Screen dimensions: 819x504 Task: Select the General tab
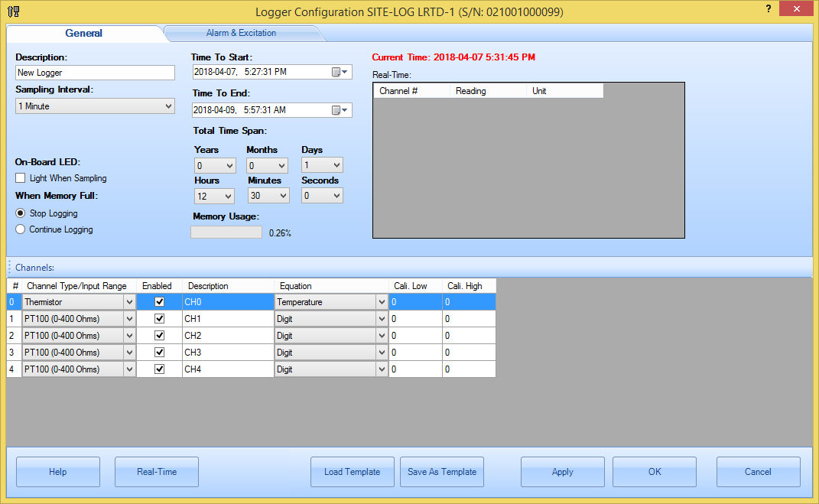coord(83,33)
